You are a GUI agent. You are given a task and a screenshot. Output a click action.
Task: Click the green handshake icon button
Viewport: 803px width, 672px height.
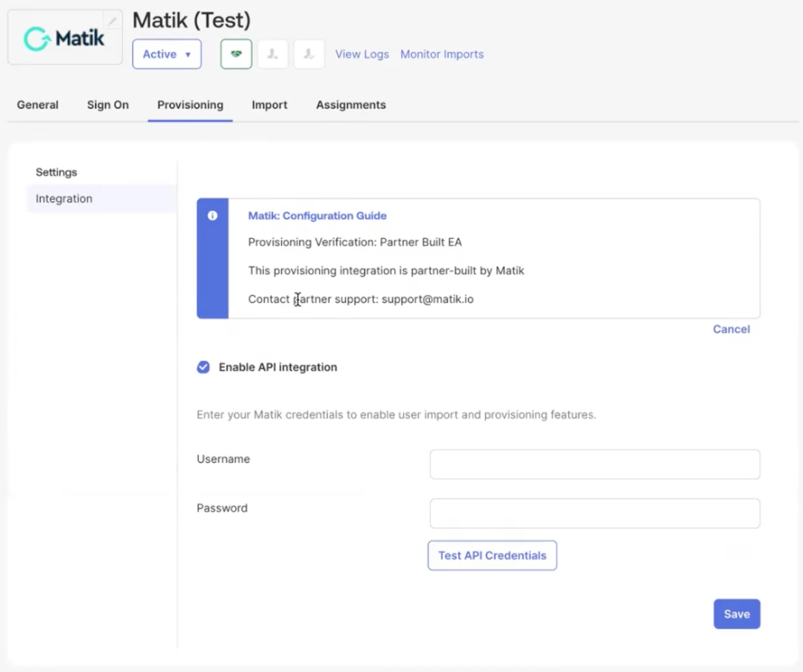236,54
